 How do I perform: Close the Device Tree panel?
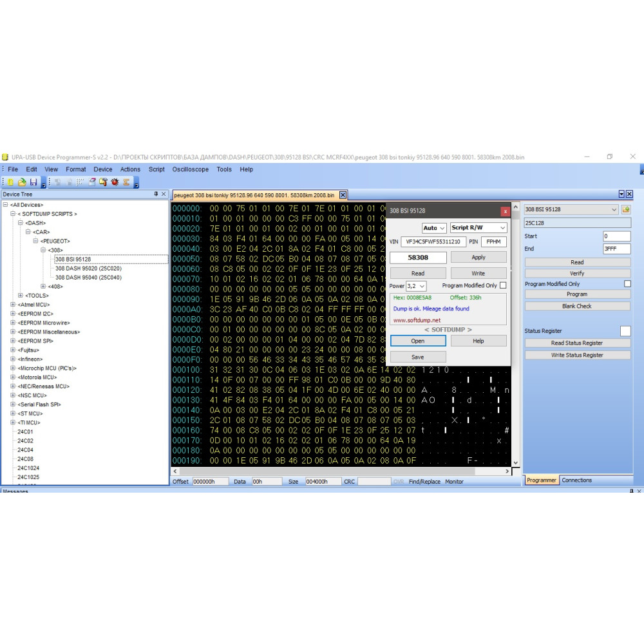(164, 194)
